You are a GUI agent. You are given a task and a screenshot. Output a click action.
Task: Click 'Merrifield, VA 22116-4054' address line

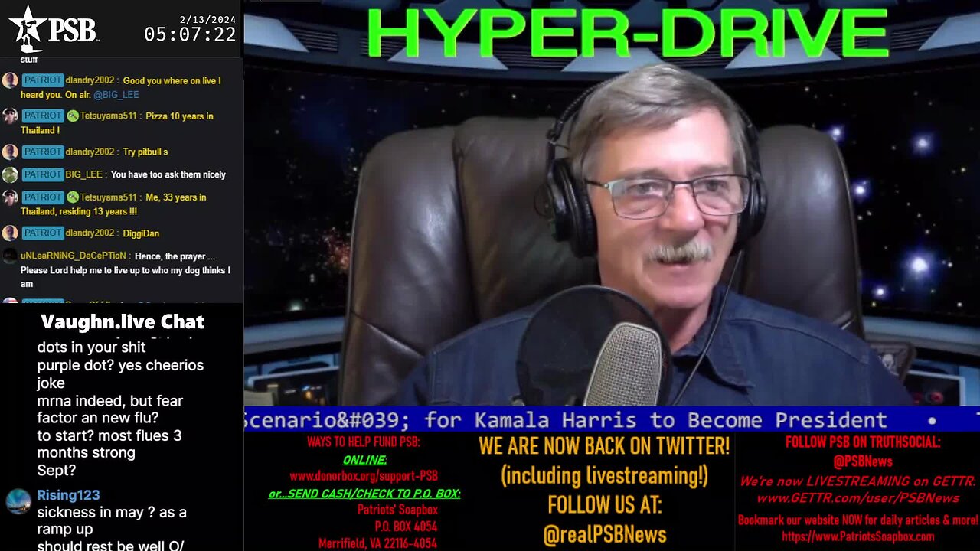click(x=378, y=543)
